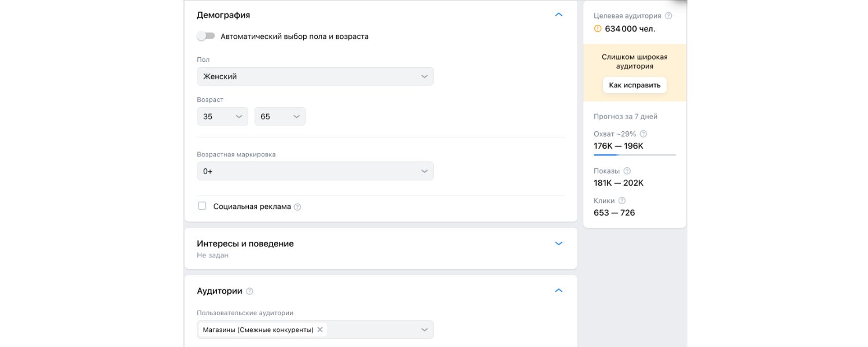Viewport: 868px width, 347px height.
Task: Remove the Магазины (Смежные конкуренты) audience tag
Action: tap(320, 330)
